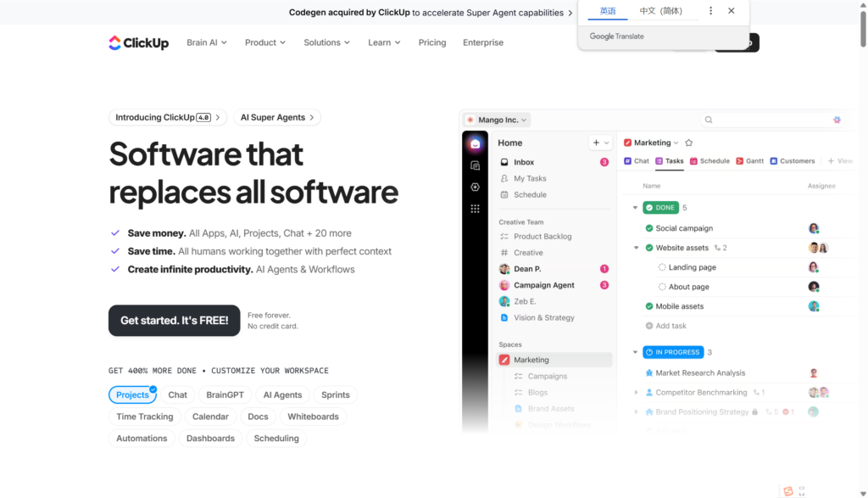Toggle the Website assets done checkmark
The width and height of the screenshot is (868, 498).
click(648, 248)
